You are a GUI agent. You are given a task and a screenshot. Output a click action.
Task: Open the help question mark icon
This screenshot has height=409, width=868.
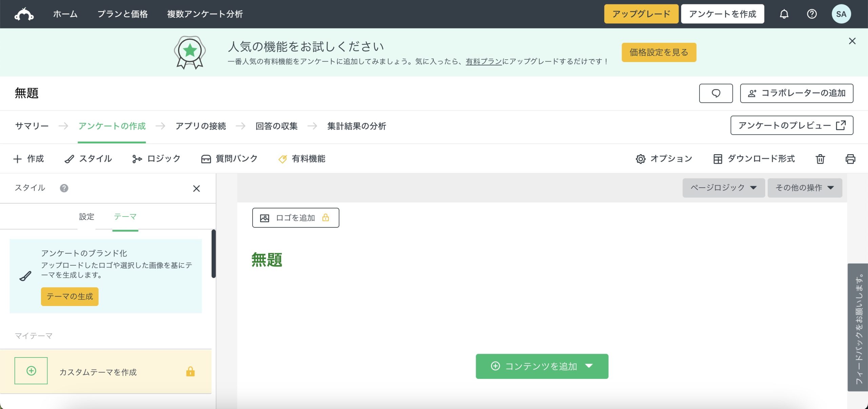[812, 14]
